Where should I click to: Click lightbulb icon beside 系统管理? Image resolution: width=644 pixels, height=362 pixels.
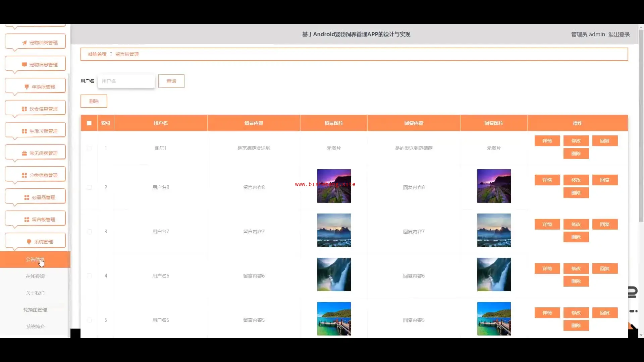point(29,242)
